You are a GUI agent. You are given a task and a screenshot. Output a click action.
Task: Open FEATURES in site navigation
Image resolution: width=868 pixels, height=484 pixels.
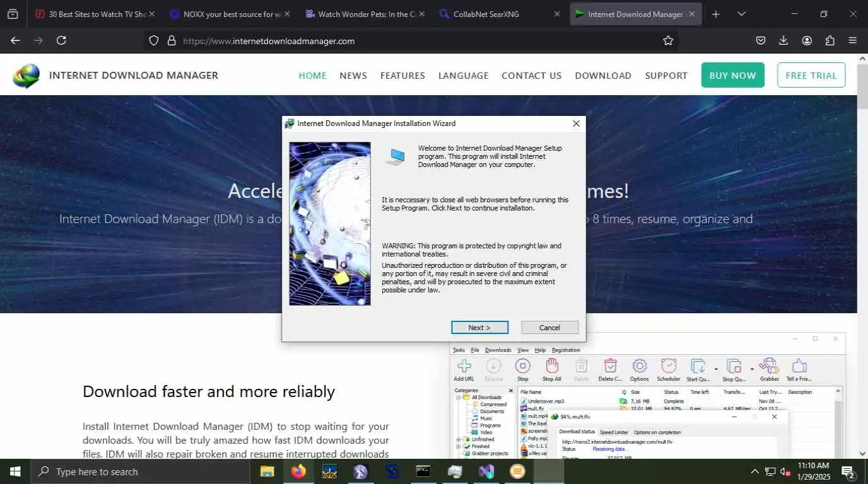(x=402, y=76)
